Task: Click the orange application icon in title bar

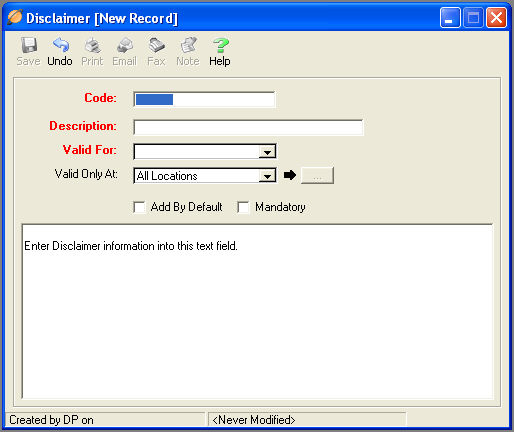Action: click(15, 17)
